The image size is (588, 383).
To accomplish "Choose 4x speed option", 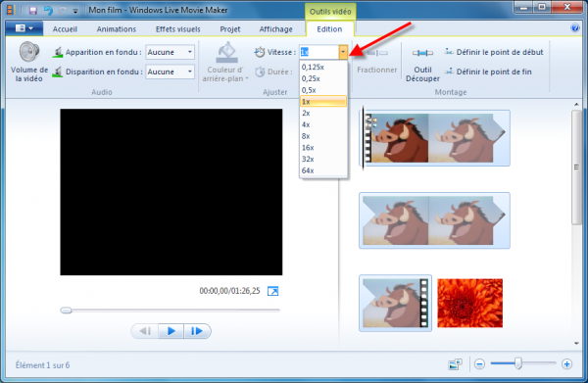I will 323,124.
